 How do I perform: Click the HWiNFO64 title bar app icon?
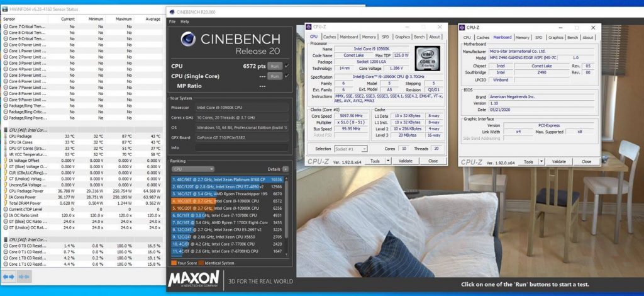click(4, 9)
